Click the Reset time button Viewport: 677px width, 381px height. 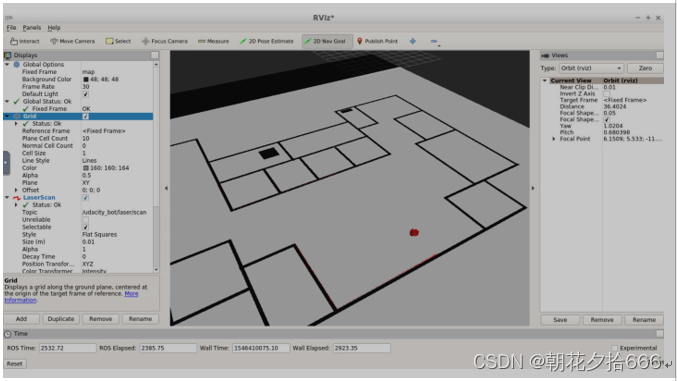coord(15,364)
